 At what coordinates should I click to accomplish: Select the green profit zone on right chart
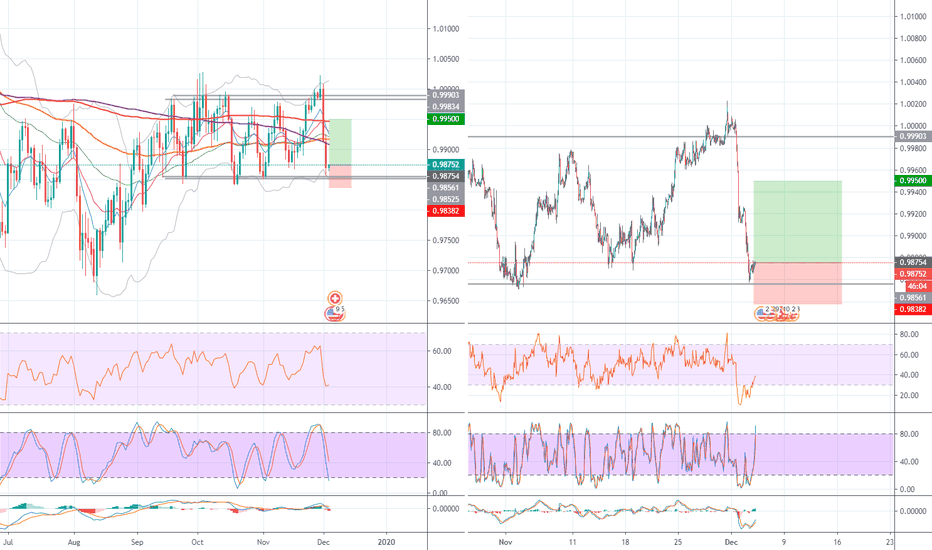(797, 221)
